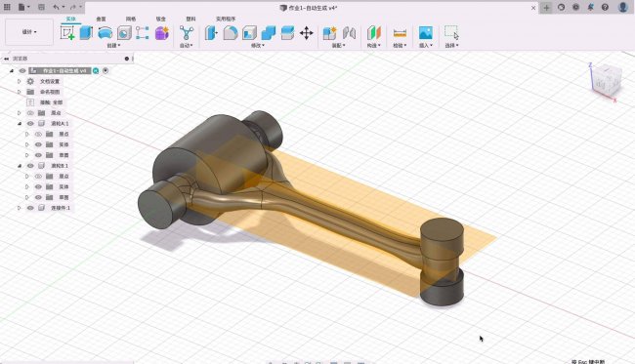Click the Save icon in the top bar
Viewport: 635px width, 364px height.
(41, 7)
